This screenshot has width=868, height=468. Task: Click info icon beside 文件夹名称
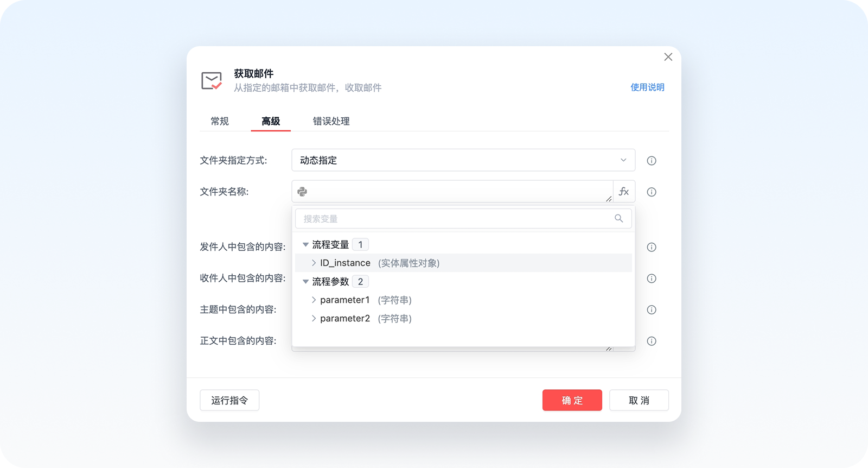pos(652,192)
